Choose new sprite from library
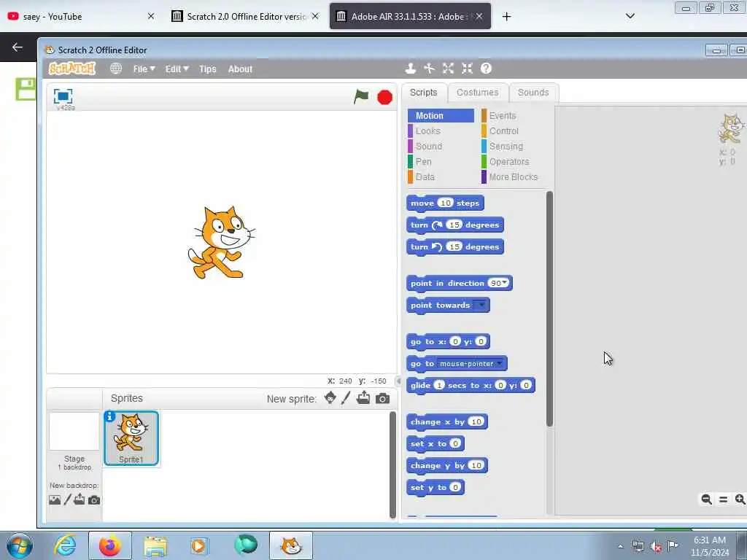The image size is (747, 560). [330, 398]
